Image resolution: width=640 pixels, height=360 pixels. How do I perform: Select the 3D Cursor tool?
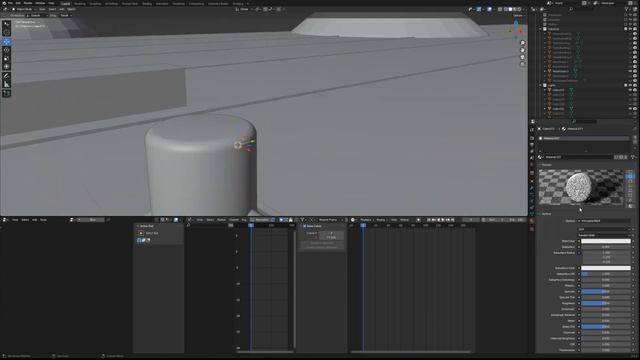click(x=7, y=32)
